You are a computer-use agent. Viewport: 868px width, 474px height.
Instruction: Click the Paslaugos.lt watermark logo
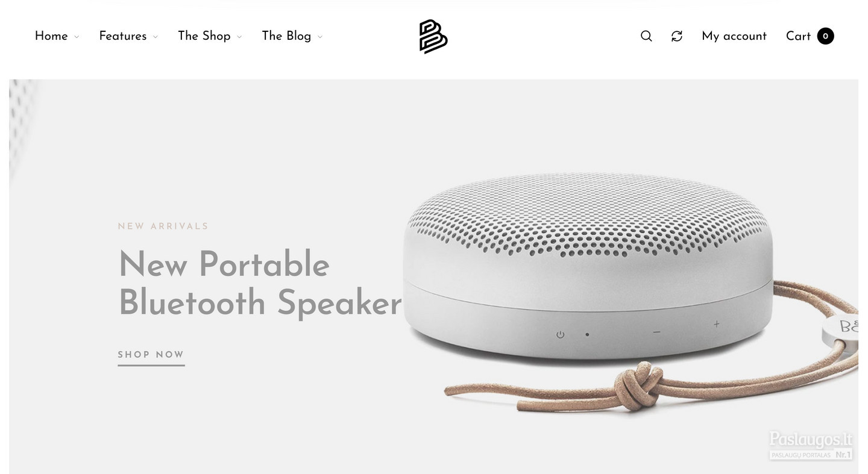pyautogui.click(x=811, y=446)
